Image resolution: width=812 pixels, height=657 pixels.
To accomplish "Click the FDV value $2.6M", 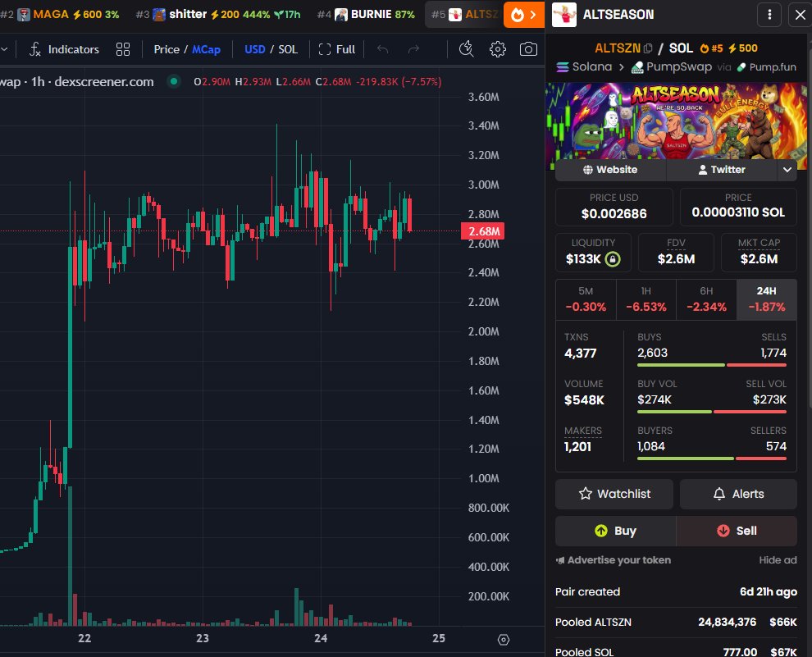I will [676, 259].
